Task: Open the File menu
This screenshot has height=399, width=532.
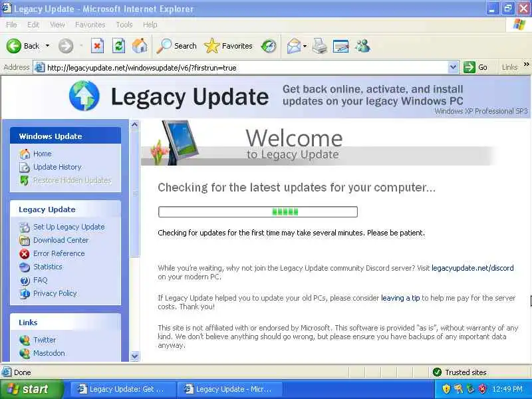Action: click(x=11, y=25)
